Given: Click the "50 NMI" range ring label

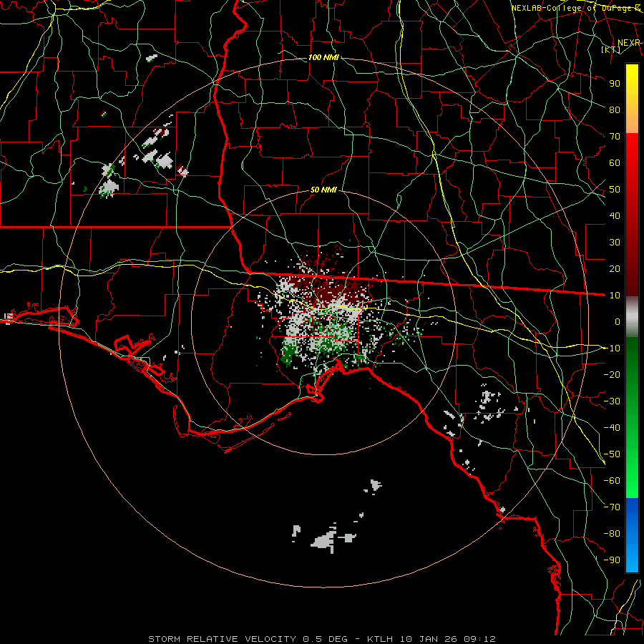Looking at the screenshot, I should coord(323,190).
